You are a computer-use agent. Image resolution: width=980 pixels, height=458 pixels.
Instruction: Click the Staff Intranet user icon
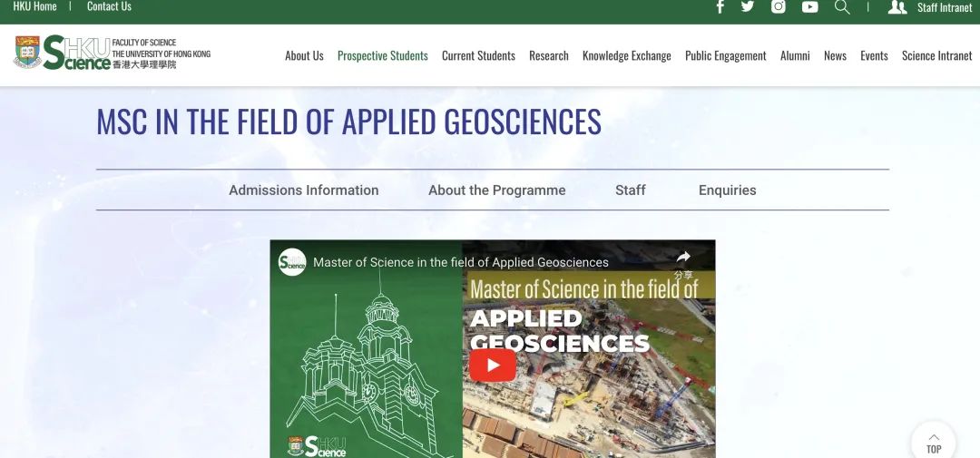tap(897, 7)
